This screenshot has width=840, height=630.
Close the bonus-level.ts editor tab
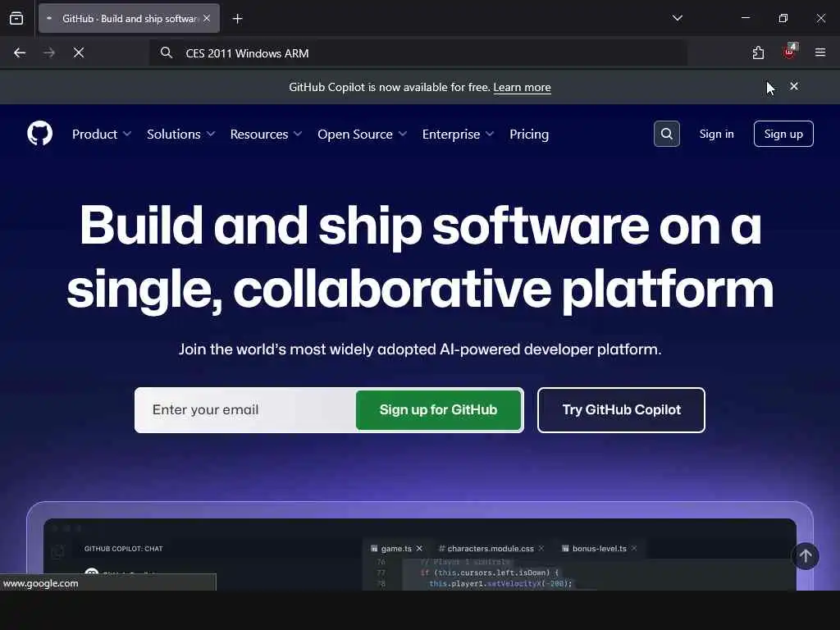(634, 549)
